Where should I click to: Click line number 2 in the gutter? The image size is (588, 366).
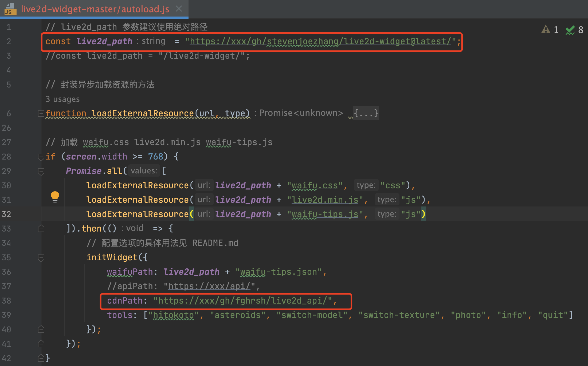click(9, 41)
